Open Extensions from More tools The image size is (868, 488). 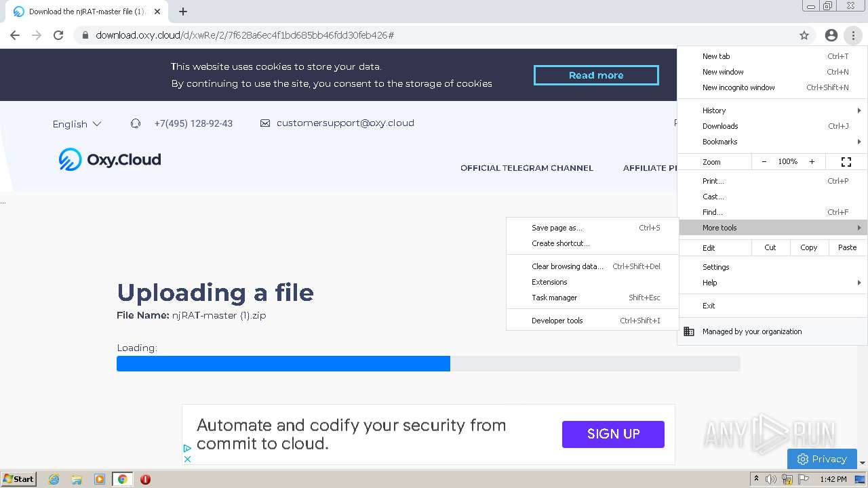coord(593,282)
